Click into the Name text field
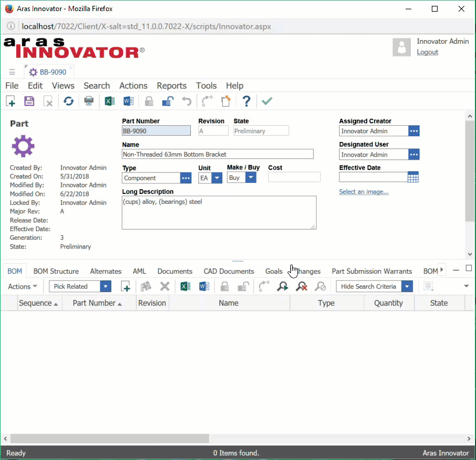Screen dimensions: 476x460 click(217, 154)
